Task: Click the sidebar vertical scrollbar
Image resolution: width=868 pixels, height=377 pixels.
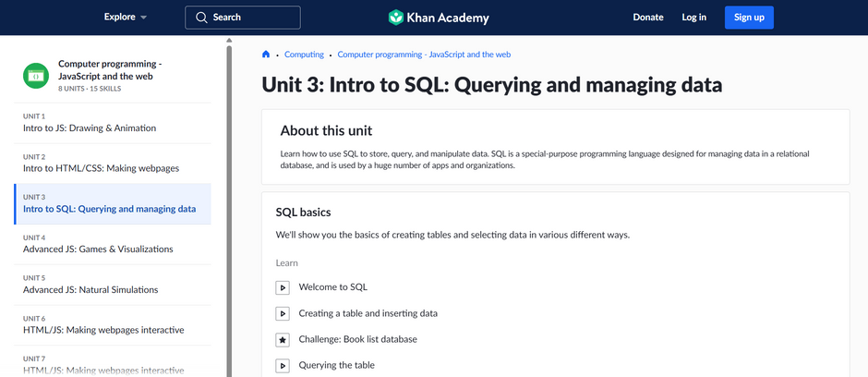Action: [229, 185]
